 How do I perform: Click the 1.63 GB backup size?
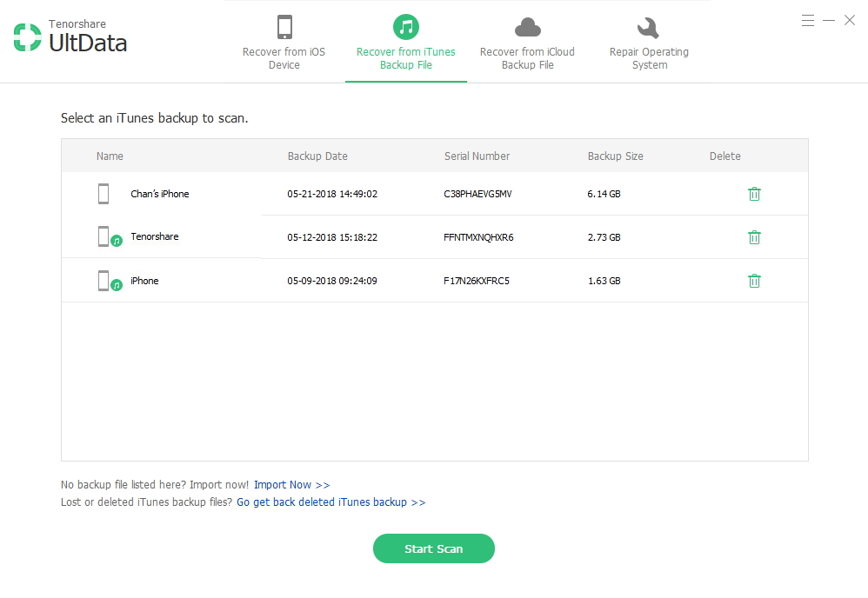tap(604, 281)
